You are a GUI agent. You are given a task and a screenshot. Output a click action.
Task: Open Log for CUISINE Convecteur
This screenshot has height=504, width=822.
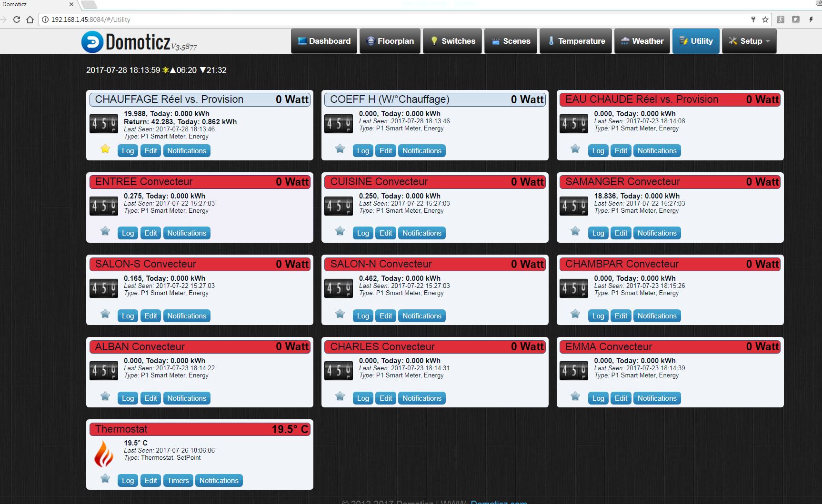click(x=363, y=233)
